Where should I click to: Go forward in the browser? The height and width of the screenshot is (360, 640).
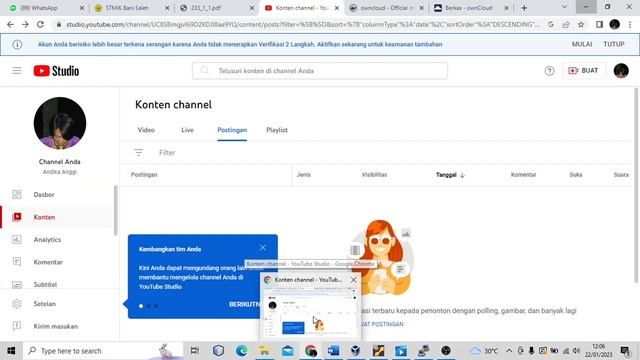coord(25,24)
